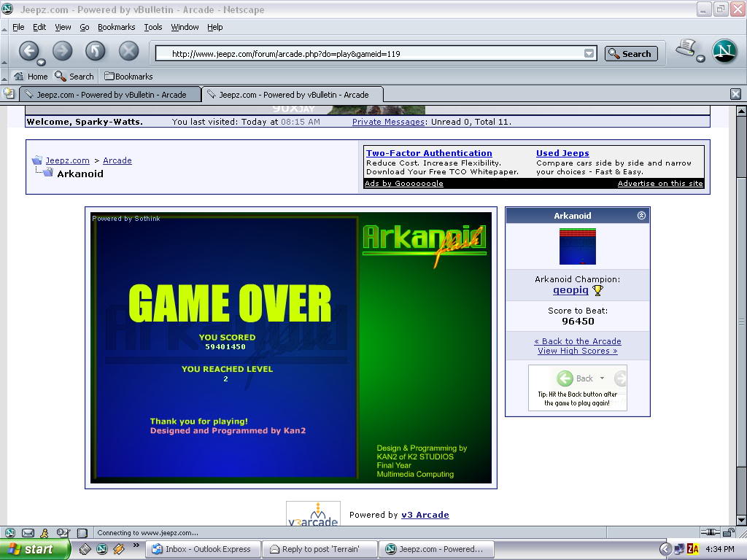Open the URL bar history dropdown
Screen dimensions: 747x560
tap(589, 53)
